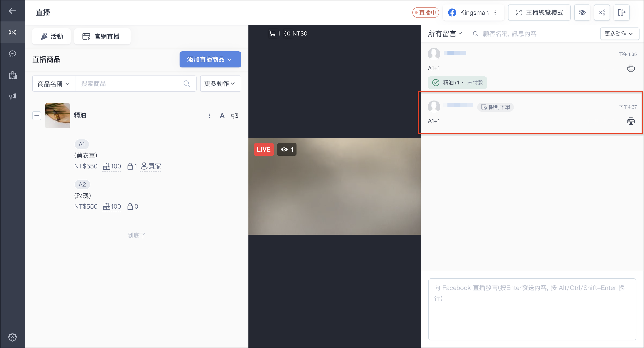Open the 官網直播 tab
The height and width of the screenshot is (348, 644).
(x=102, y=36)
